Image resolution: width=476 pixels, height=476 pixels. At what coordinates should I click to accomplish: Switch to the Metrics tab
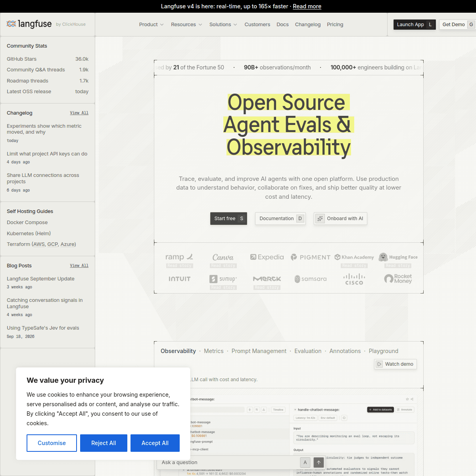click(214, 351)
